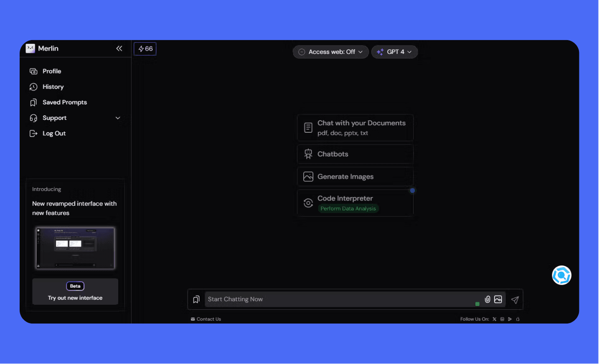
Task: Click the 'Introducing' label
Action: point(47,190)
